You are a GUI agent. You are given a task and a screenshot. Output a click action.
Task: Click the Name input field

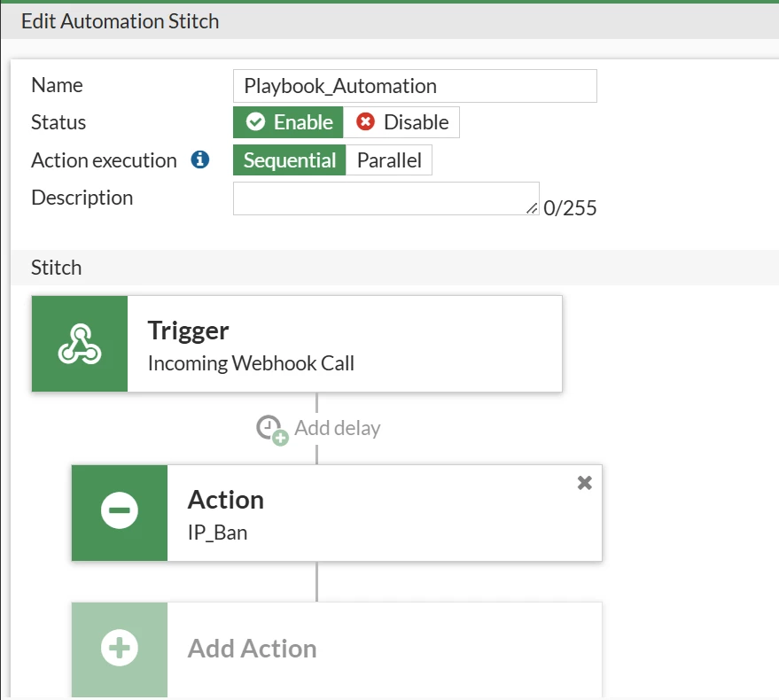[x=415, y=86]
